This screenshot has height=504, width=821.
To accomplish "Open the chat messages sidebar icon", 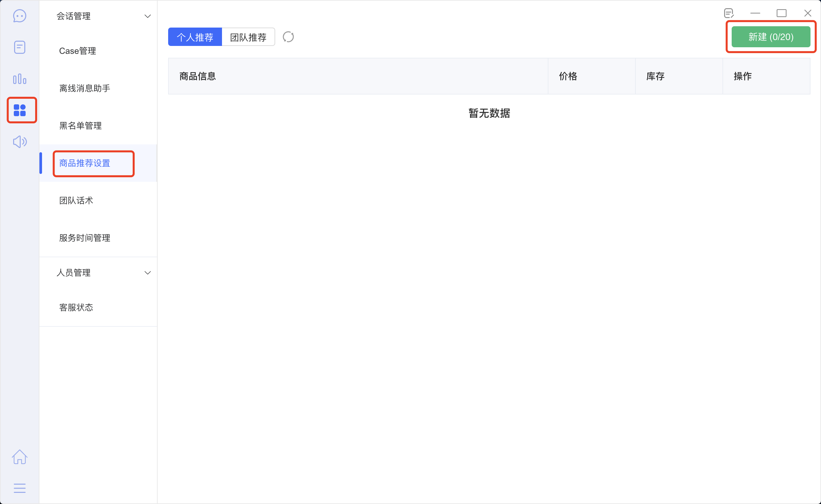I will tap(19, 16).
